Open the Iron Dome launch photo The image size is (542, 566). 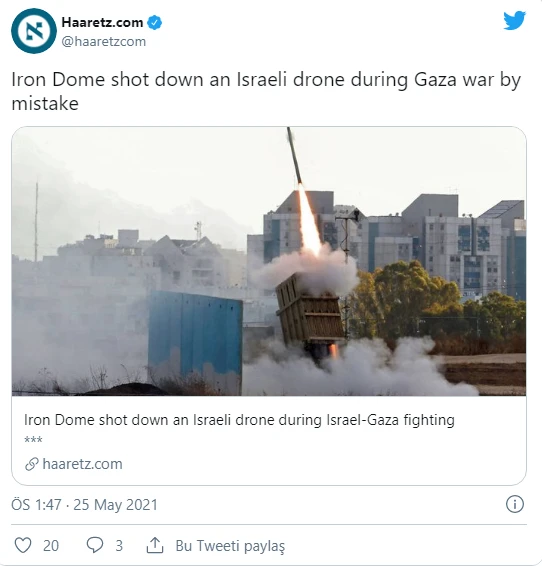pos(269,261)
